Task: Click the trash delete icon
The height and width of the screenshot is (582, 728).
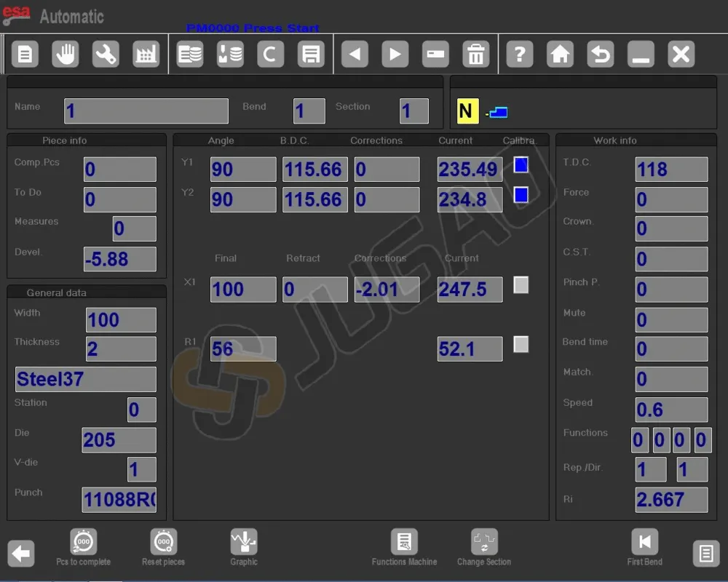Action: 475,55
